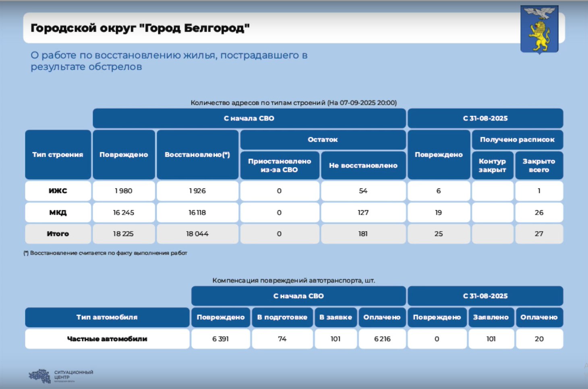
Task: Select the 'Частные автомобили' row label
Action: coord(107,339)
